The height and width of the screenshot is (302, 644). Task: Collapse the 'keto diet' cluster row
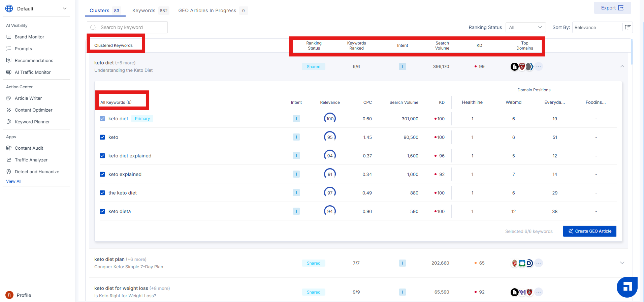click(x=622, y=66)
